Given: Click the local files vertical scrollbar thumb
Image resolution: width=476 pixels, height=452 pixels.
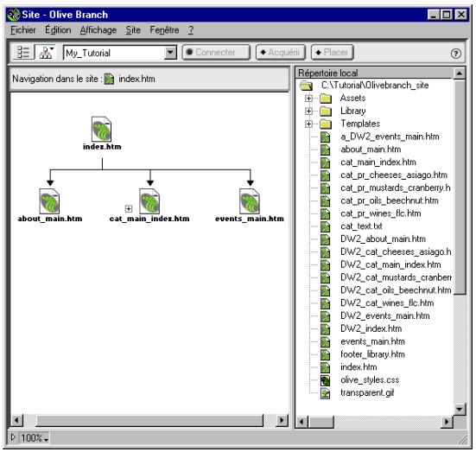Looking at the screenshot, I should [x=460, y=187].
